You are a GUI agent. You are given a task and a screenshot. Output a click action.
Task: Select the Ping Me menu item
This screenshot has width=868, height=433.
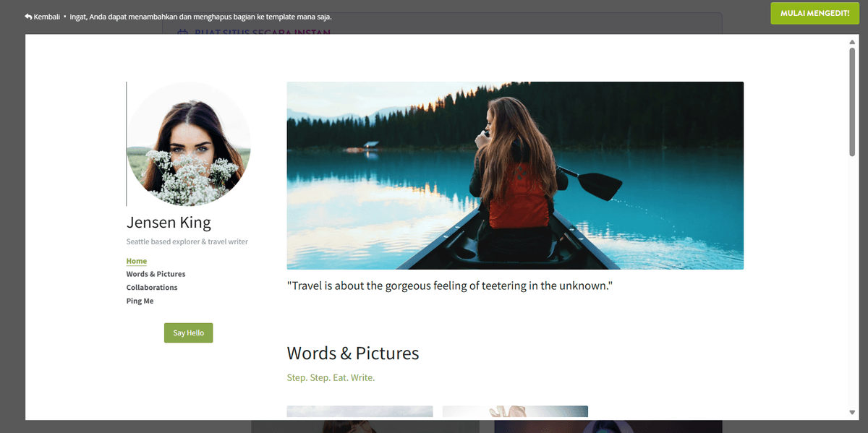[140, 301]
